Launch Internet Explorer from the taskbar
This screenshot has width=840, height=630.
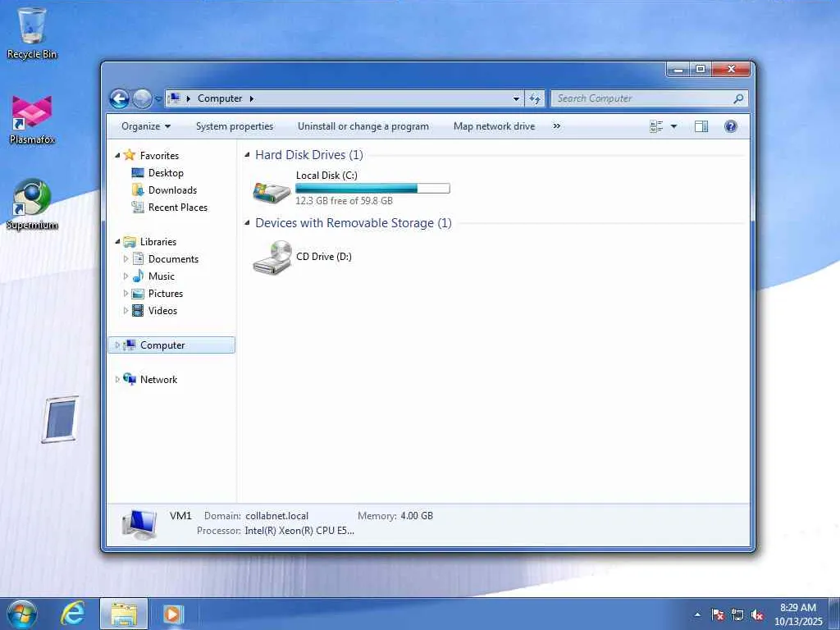[73, 614]
